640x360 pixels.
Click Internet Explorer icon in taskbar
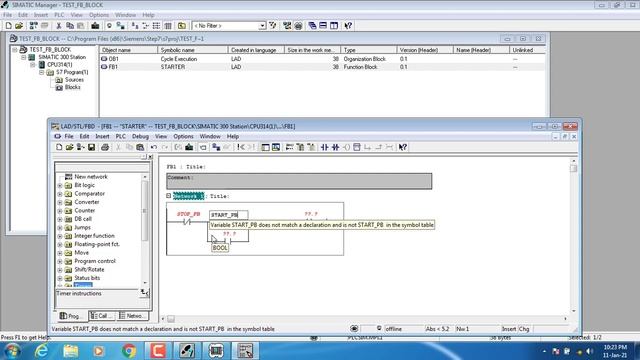point(41,350)
